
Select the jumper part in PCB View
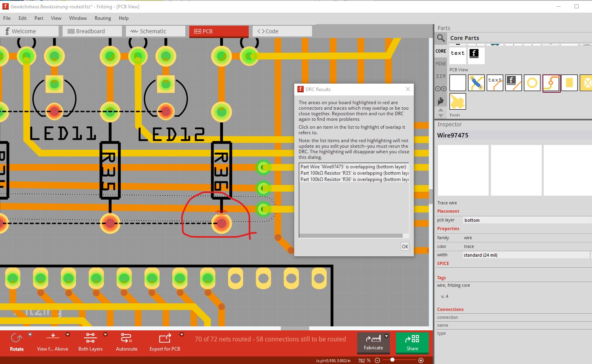tap(476, 83)
